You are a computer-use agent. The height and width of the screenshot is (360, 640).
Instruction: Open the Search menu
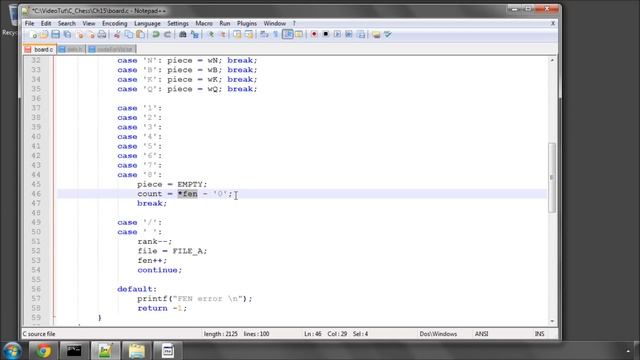tap(67, 23)
